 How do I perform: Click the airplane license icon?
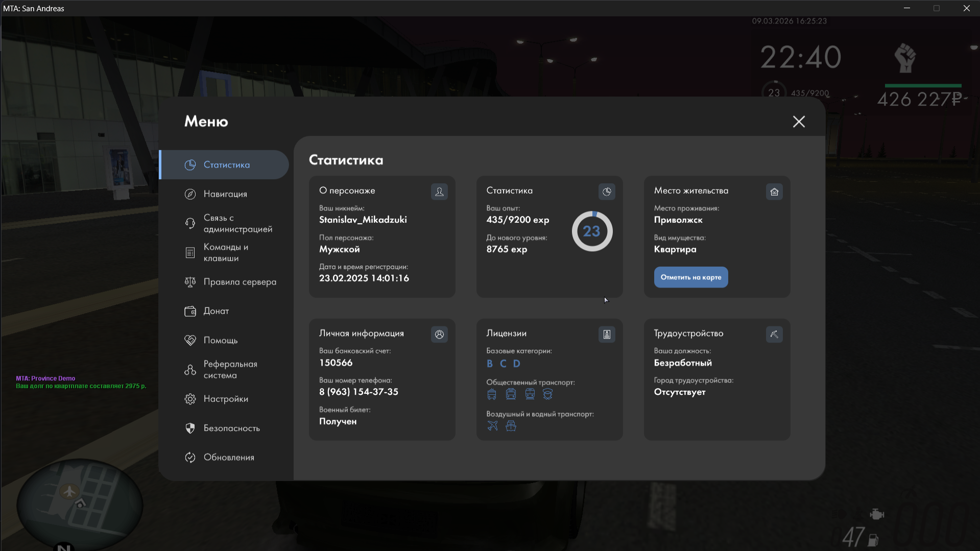[492, 426]
